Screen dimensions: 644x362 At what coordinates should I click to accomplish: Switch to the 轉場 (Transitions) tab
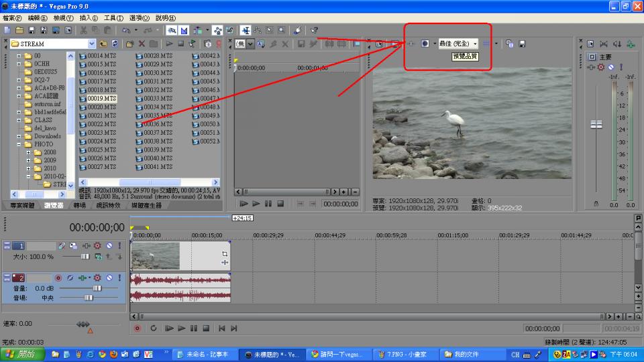(79, 206)
